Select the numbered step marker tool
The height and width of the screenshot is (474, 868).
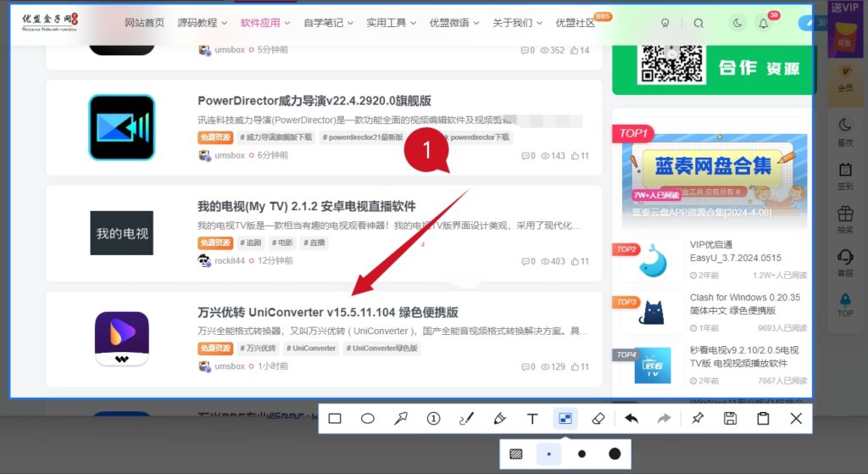pyautogui.click(x=433, y=419)
